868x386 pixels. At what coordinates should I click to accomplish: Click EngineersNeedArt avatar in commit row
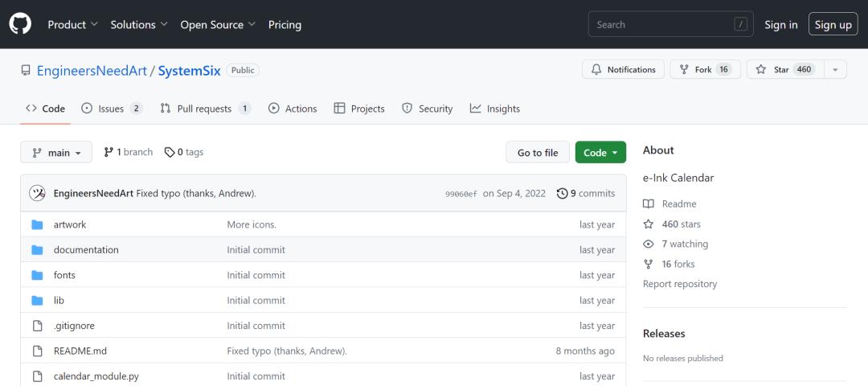(x=37, y=193)
